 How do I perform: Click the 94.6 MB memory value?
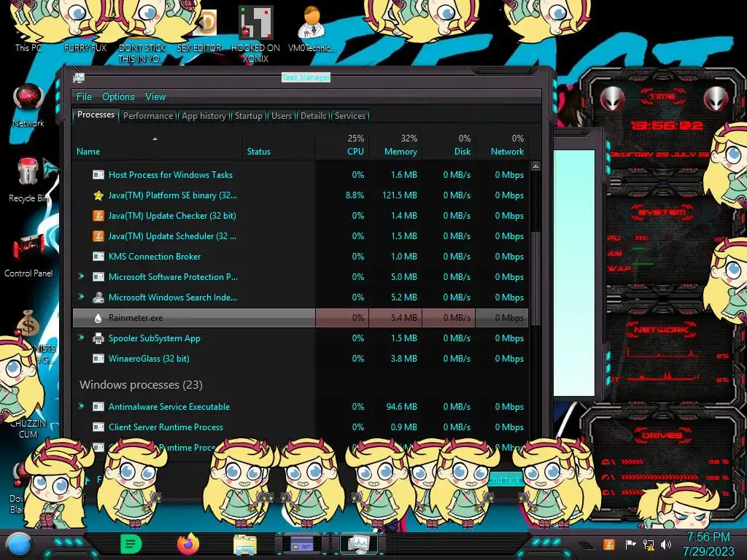tap(402, 407)
